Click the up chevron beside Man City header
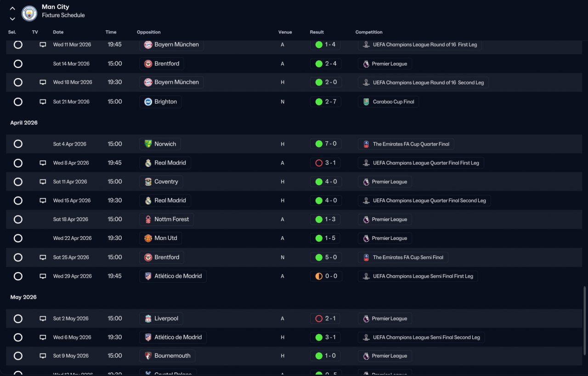The height and width of the screenshot is (376, 588). tap(12, 8)
